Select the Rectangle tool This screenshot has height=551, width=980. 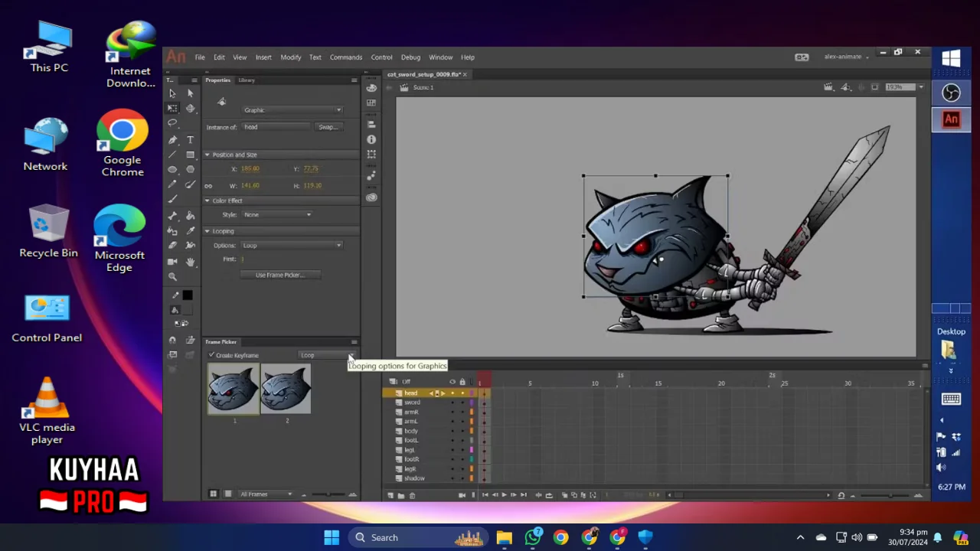coord(190,155)
